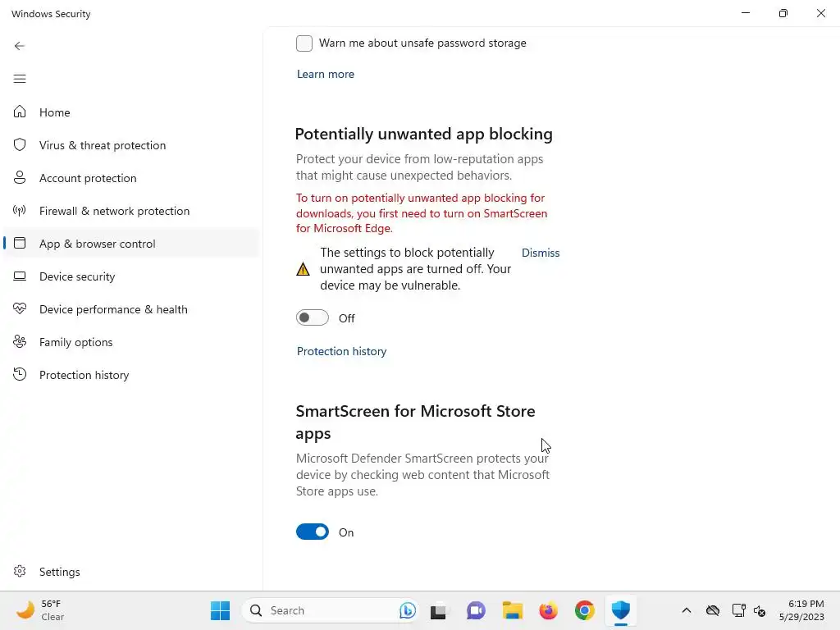Image resolution: width=840 pixels, height=630 pixels.
Task: Open File Explorer from the taskbar
Action: [x=512, y=610]
